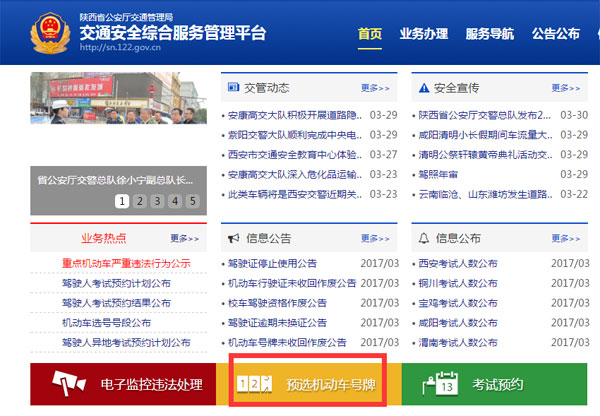Image resolution: width=600 pixels, height=416 pixels.
Task: Open 咸阳考试人数公布
Action: click(x=458, y=323)
